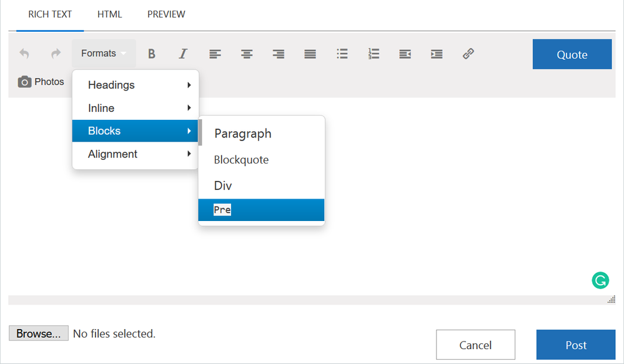This screenshot has height=364, width=624.
Task: Choose Pre block format
Action: 262,210
